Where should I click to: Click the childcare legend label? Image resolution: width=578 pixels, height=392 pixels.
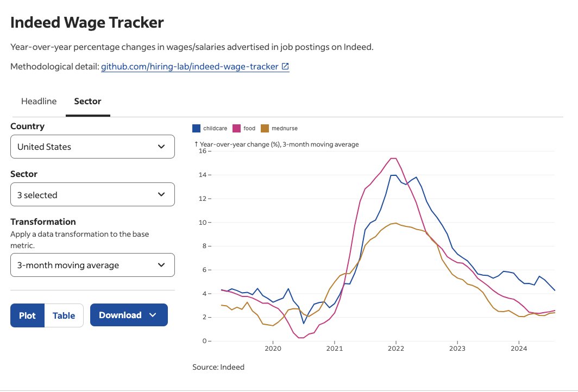coord(215,128)
